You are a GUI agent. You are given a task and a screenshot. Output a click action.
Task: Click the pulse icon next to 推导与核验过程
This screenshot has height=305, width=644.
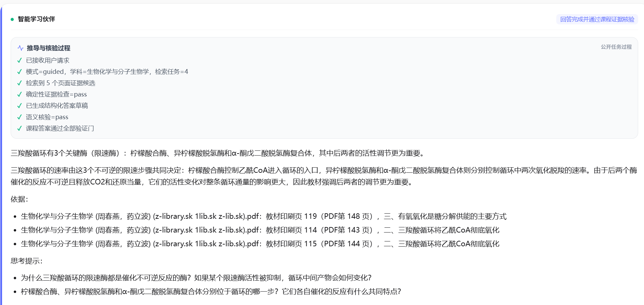[x=21, y=48]
